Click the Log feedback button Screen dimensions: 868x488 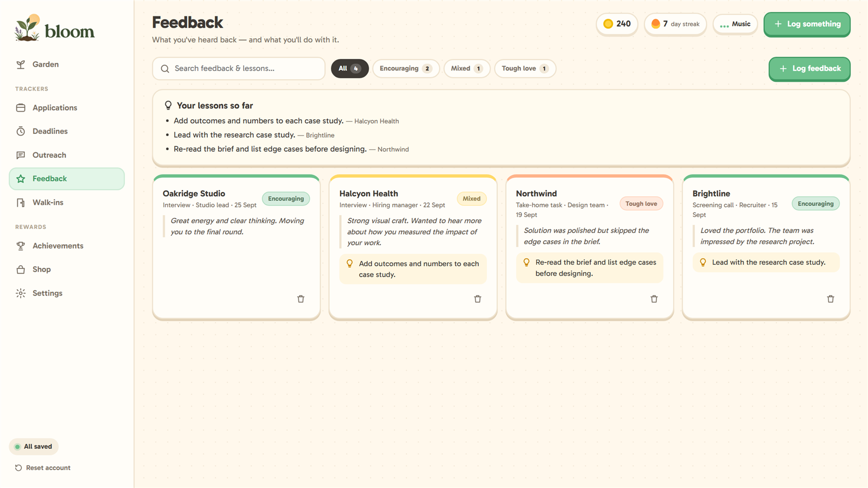[809, 68]
